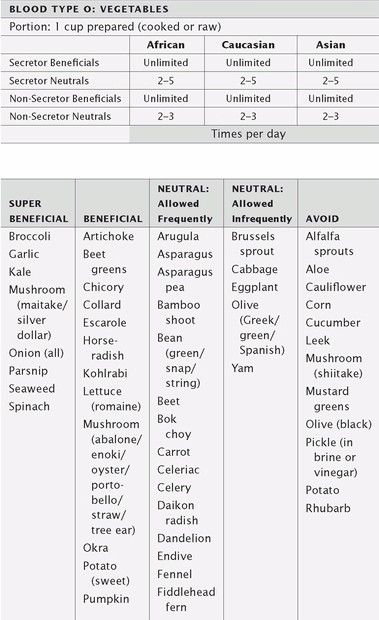379x620 pixels.
Task: Select the Secretor Beneficials row label
Action: click(54, 63)
